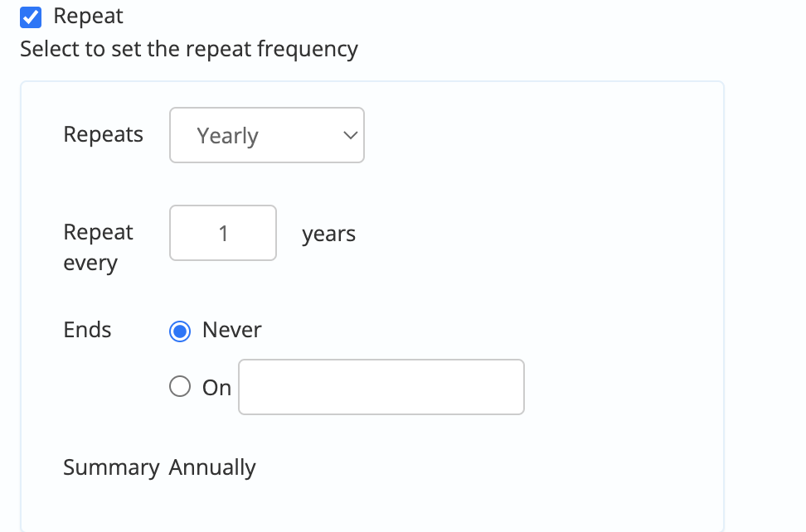Click the On option label
The image size is (806, 532).
pyautogui.click(x=216, y=387)
